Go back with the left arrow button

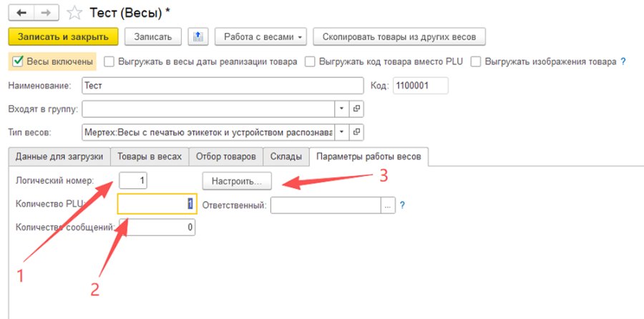pos(21,13)
